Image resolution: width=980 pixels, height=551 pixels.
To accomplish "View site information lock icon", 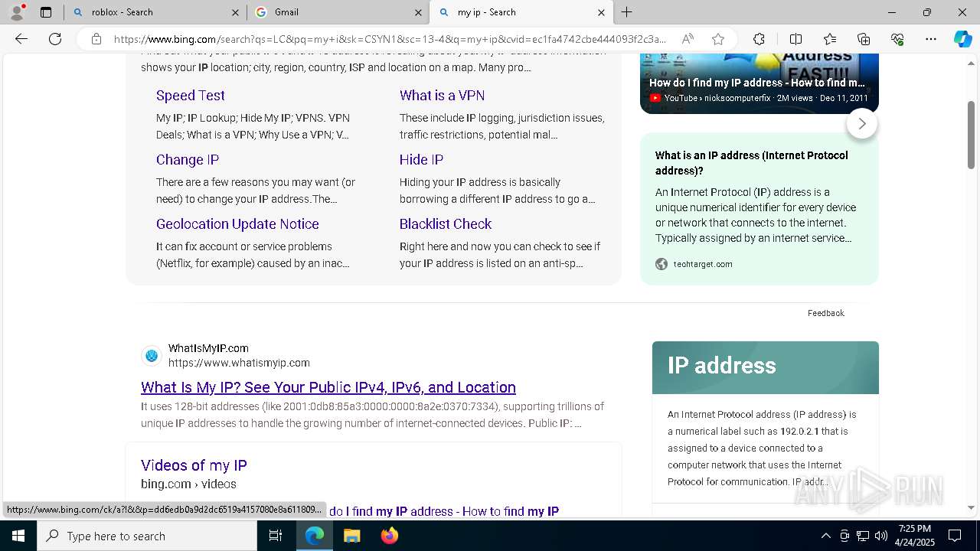I will click(x=96, y=39).
